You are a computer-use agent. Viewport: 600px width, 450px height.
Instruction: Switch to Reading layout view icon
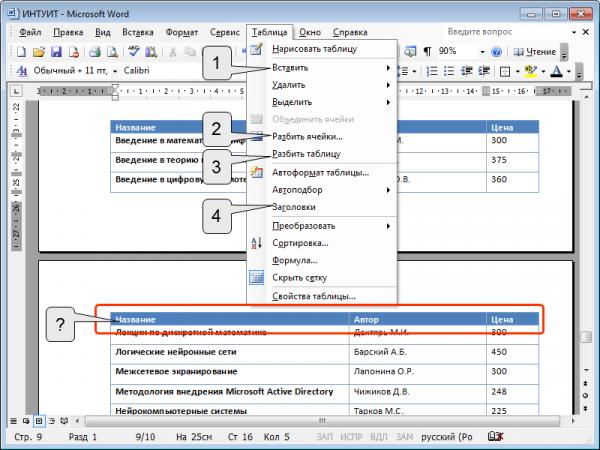point(65,421)
